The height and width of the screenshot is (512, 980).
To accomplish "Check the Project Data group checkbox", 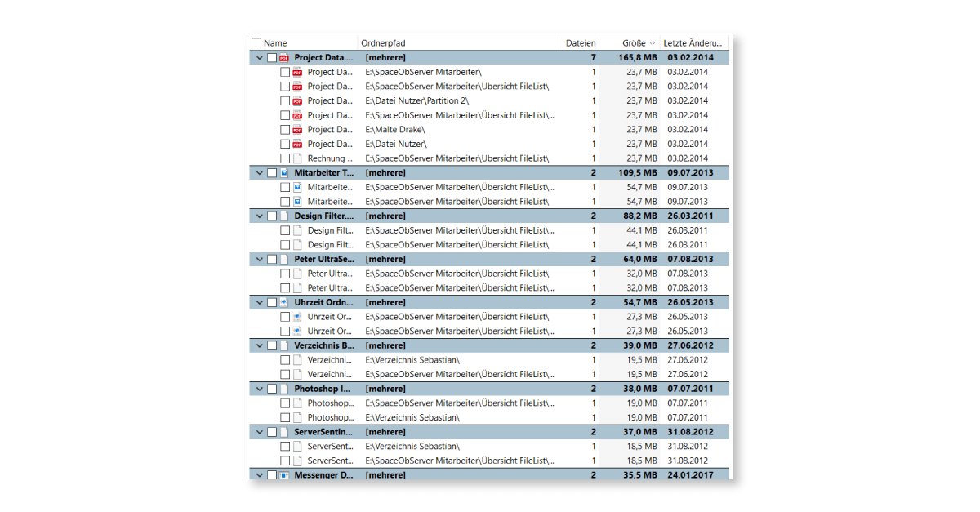I will [x=272, y=58].
